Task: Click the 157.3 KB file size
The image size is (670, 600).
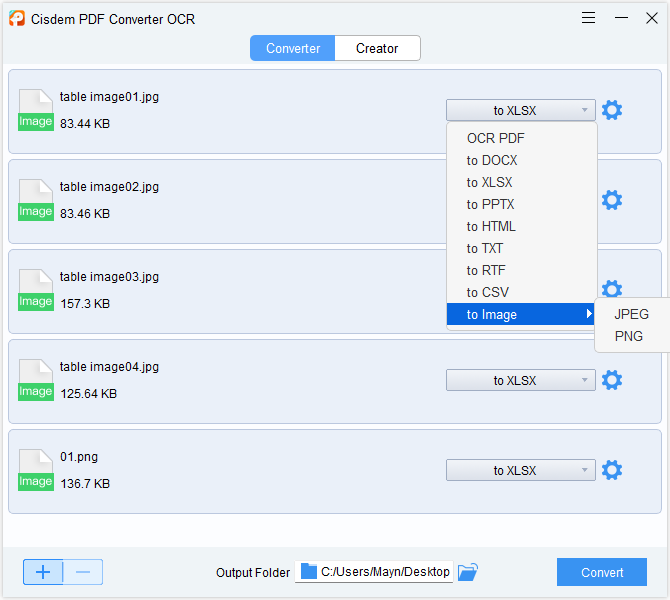Action: [x=85, y=304]
